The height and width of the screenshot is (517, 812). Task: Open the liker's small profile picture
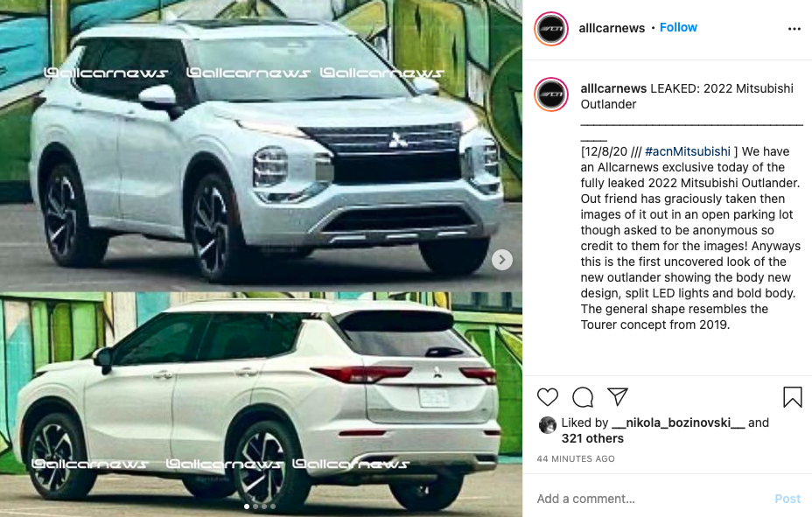pyautogui.click(x=548, y=425)
